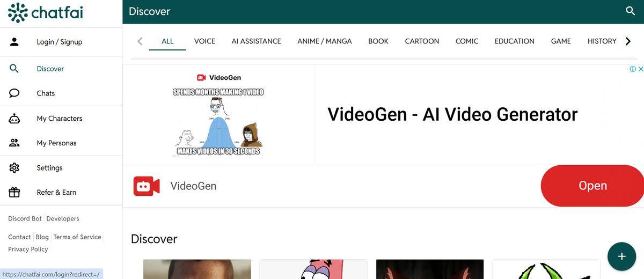Viewport: 644px width, 279px height.
Task: Click the Patrick Star character thumbnail
Action: 313,269
